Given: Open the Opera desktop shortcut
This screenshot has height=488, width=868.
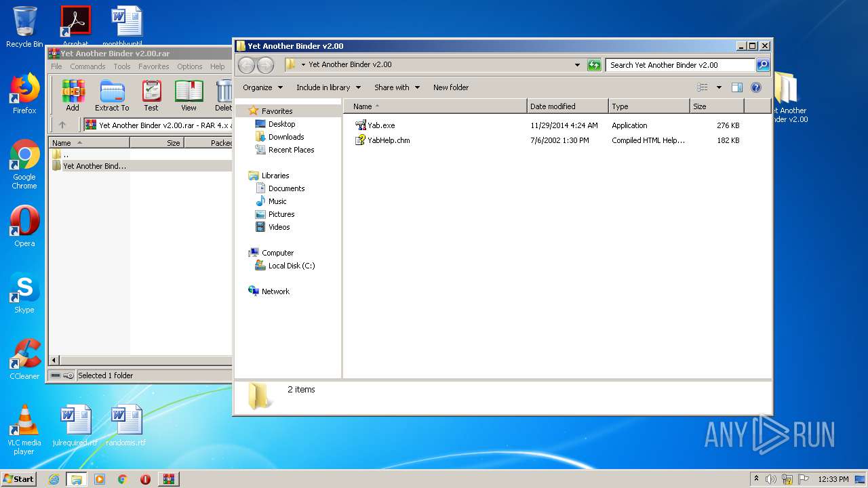Looking at the screenshot, I should point(24,226).
